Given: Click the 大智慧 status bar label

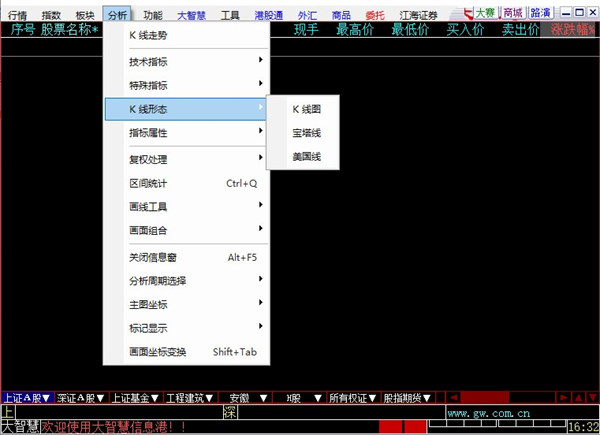Looking at the screenshot, I should click(21, 427).
